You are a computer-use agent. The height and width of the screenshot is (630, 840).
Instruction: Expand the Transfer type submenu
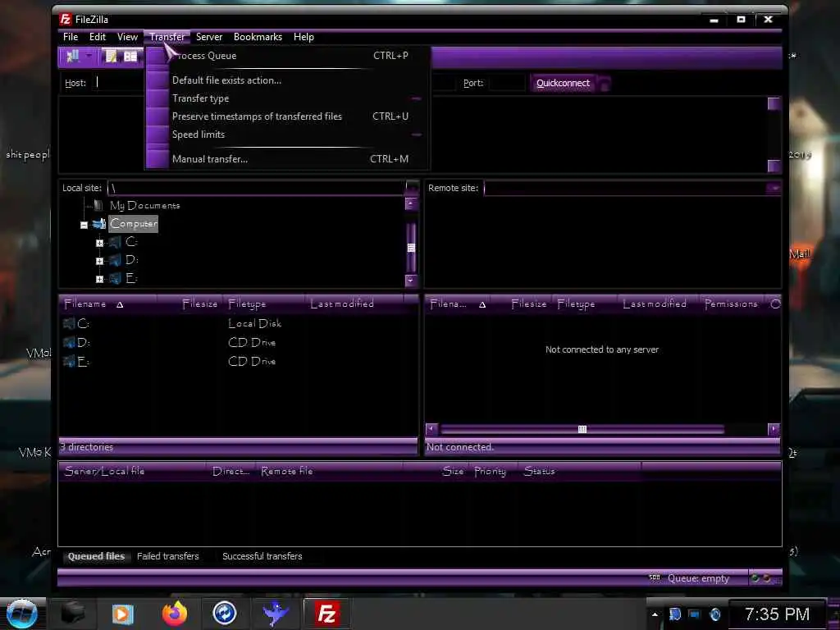(288, 98)
